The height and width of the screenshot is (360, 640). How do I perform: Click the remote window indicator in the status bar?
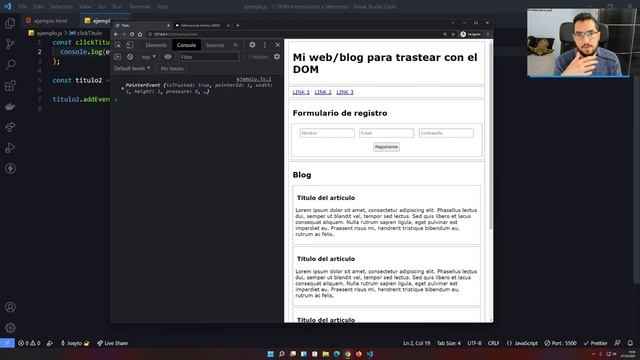click(x=7, y=343)
